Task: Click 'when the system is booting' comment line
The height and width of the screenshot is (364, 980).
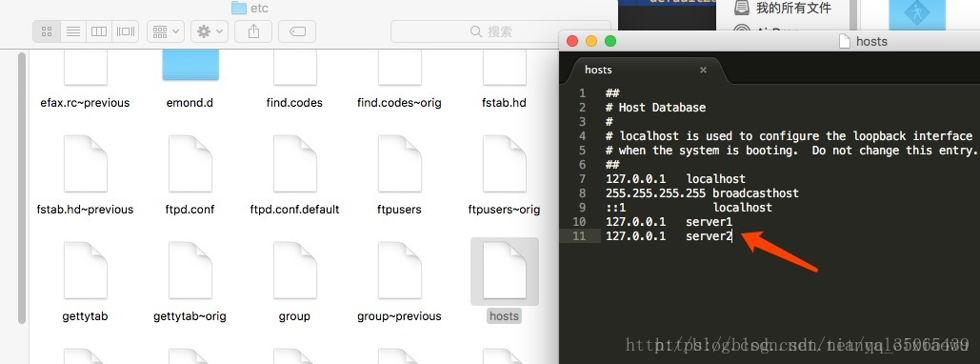Action: tap(790, 151)
